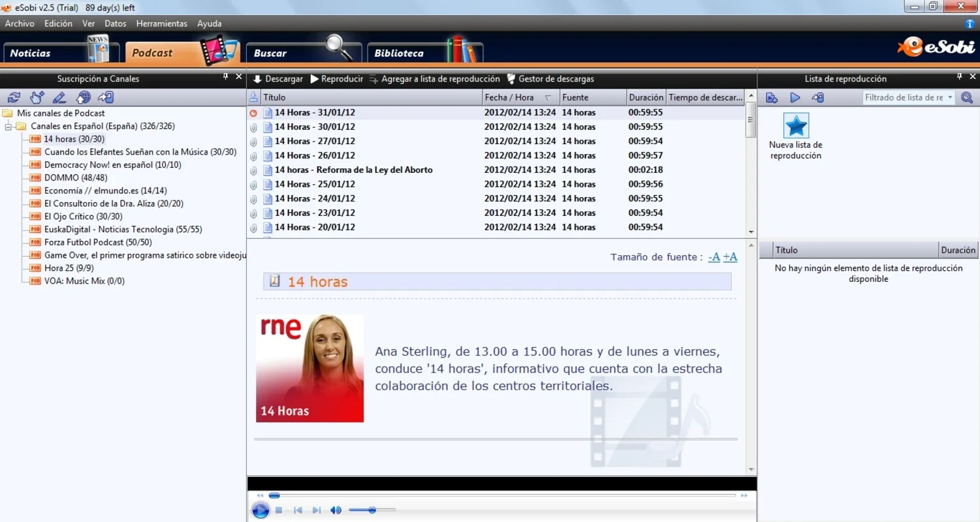The image size is (980, 522).
Task: Click the attachment column header icon
Action: (254, 97)
